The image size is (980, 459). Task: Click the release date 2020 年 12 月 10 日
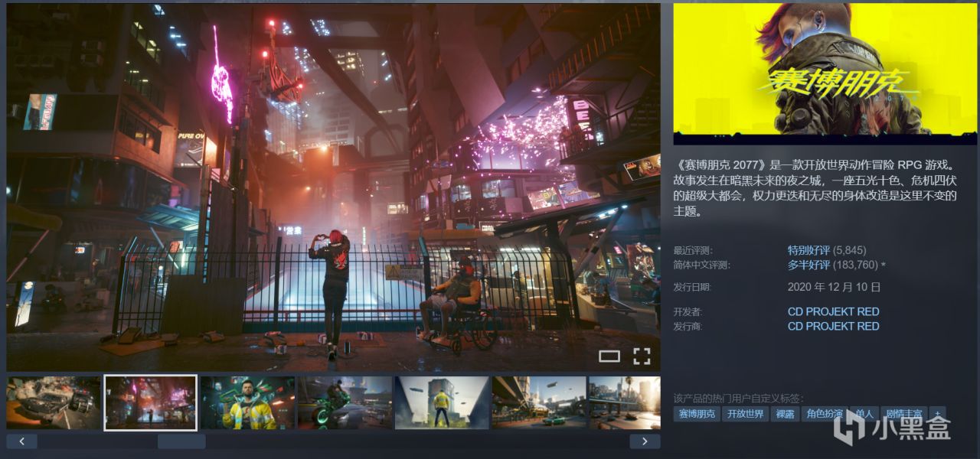coord(835,287)
